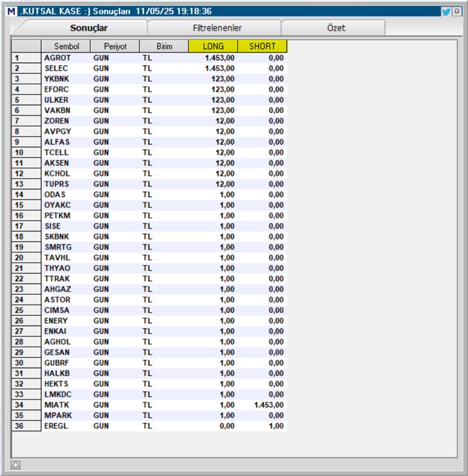This screenshot has height=476, width=468.
Task: Select the TAVHL symbol cell
Action: pos(66,257)
